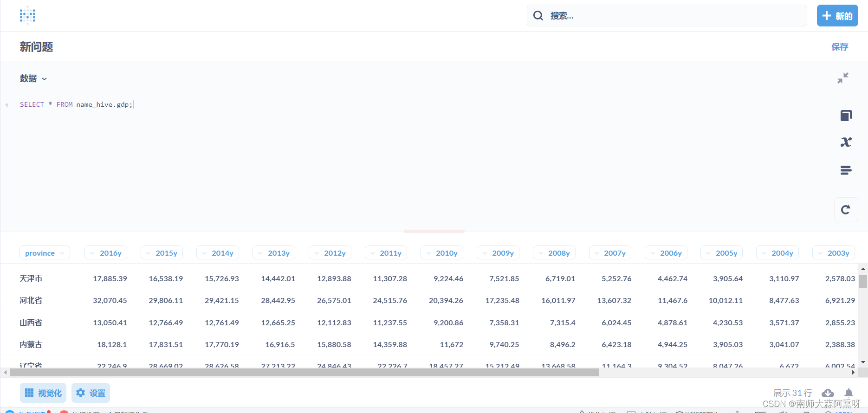
Task: Click the Metabase logo icon
Action: tap(28, 15)
